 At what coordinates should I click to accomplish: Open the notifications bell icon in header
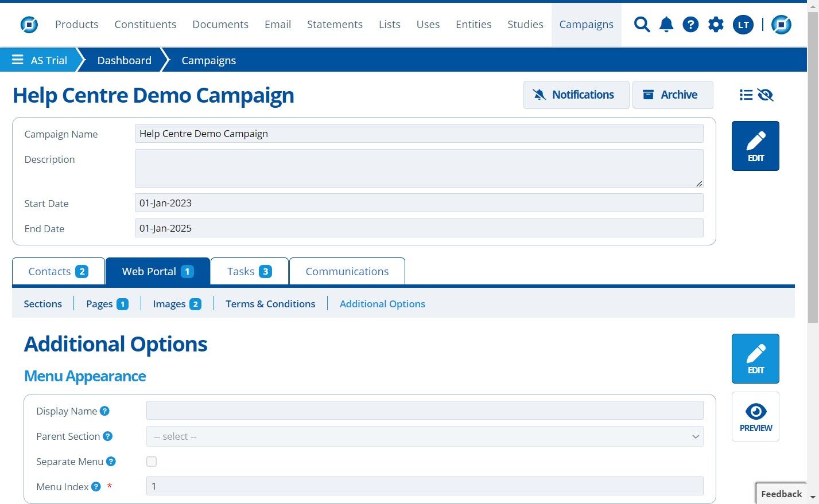pyautogui.click(x=666, y=25)
